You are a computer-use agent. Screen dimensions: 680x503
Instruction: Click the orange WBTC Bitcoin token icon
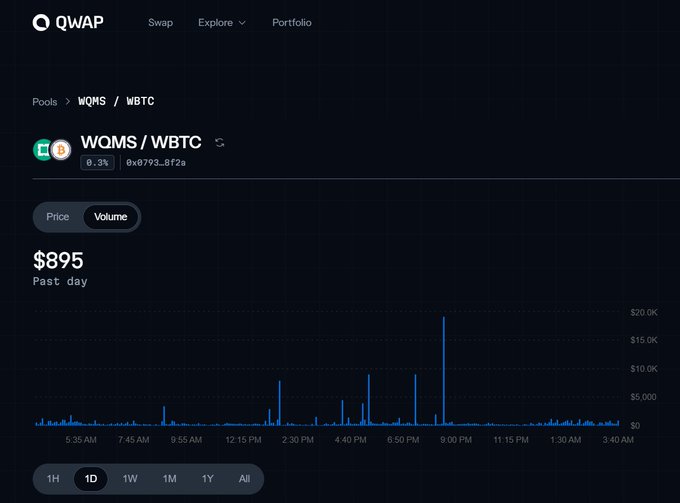click(x=61, y=150)
